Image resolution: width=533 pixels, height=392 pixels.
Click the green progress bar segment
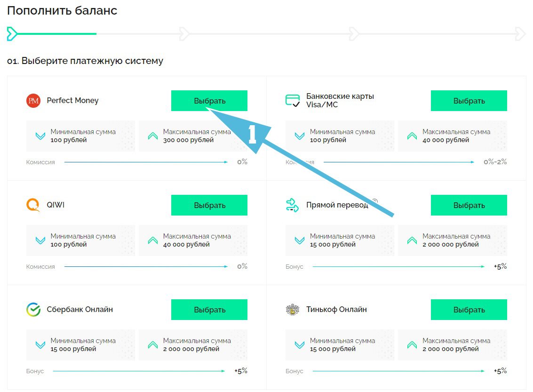pyautogui.click(x=57, y=34)
